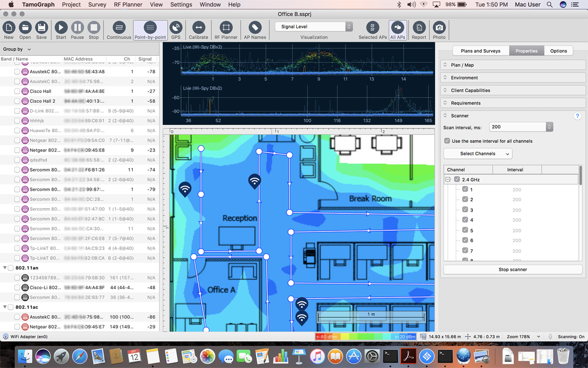This screenshot has width=588, height=368.
Task: Switch to Plans and Surveys tab
Action: pyautogui.click(x=481, y=51)
